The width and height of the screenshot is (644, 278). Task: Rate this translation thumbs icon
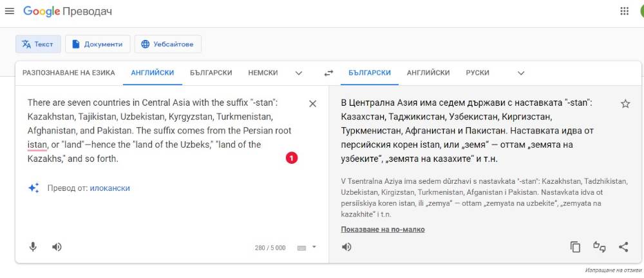(x=600, y=247)
